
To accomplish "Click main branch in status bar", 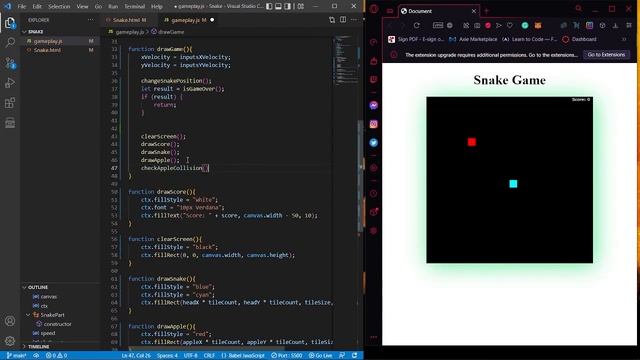I will tap(16, 356).
